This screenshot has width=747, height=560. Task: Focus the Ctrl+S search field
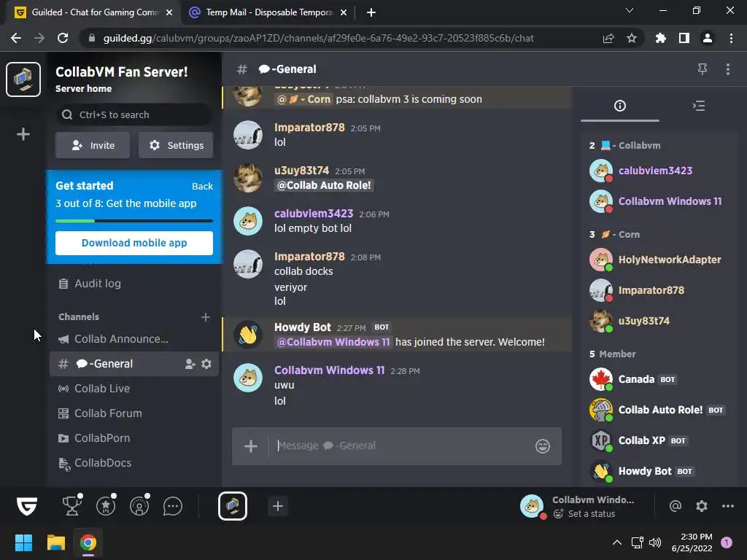(x=134, y=114)
